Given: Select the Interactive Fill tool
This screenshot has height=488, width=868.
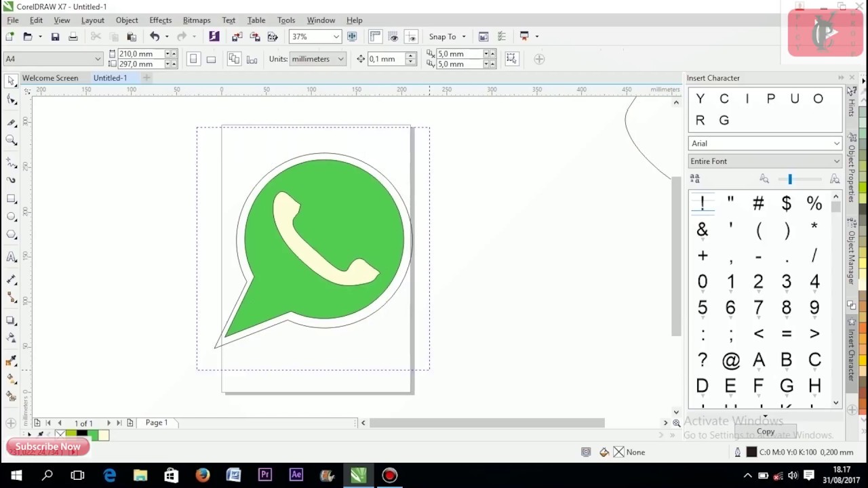Looking at the screenshot, I should click(11, 378).
